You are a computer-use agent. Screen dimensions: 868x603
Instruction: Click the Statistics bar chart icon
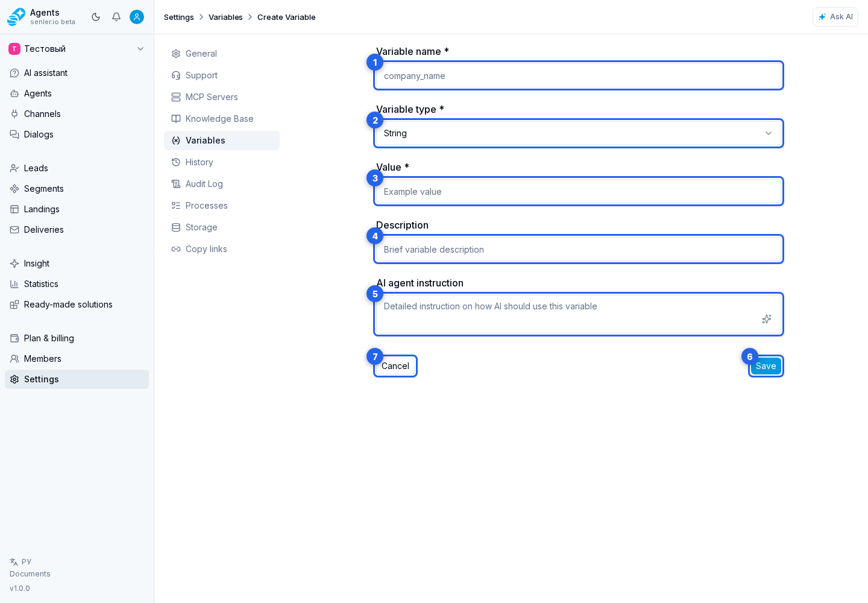[14, 284]
